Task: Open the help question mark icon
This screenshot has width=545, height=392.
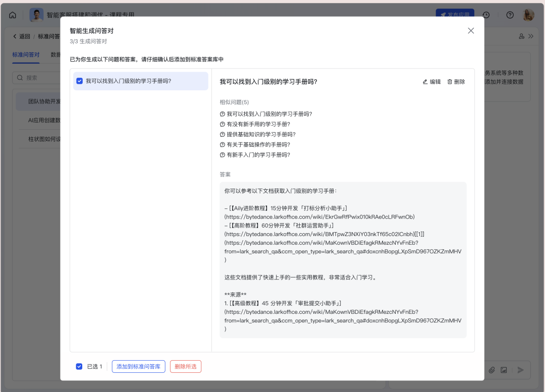Action: coord(510,15)
